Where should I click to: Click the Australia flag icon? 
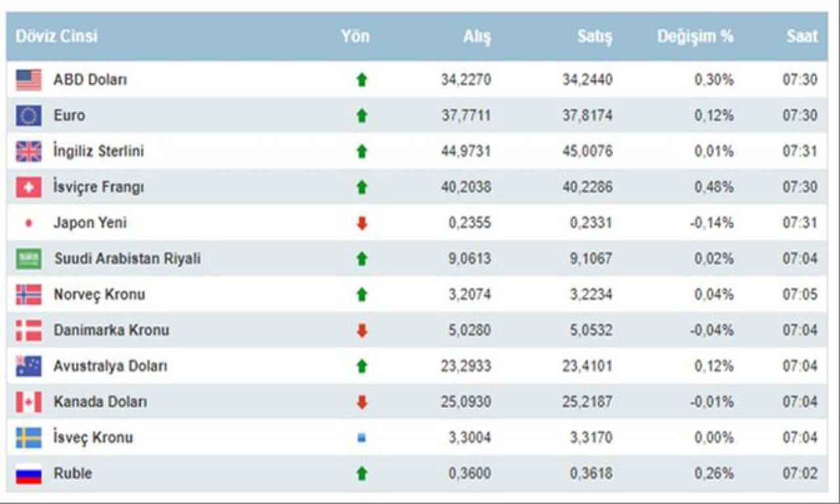coord(28,366)
